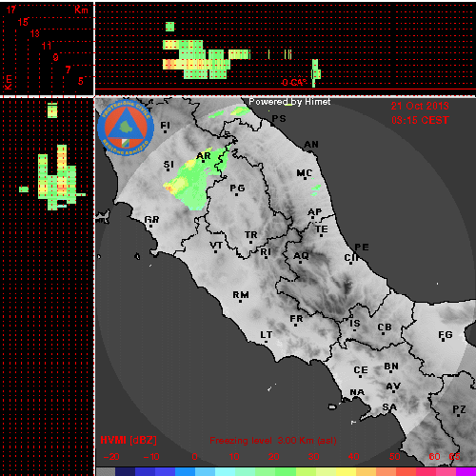The width and height of the screenshot is (476, 476).
Task: Click the Freezing level 3.00 Km label
Action: pyautogui.click(x=273, y=441)
